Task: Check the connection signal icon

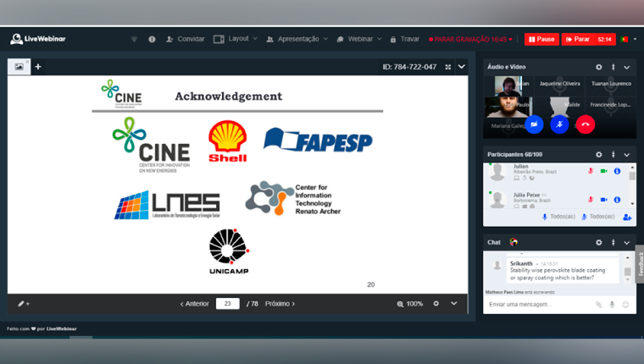Action: pos(134,39)
